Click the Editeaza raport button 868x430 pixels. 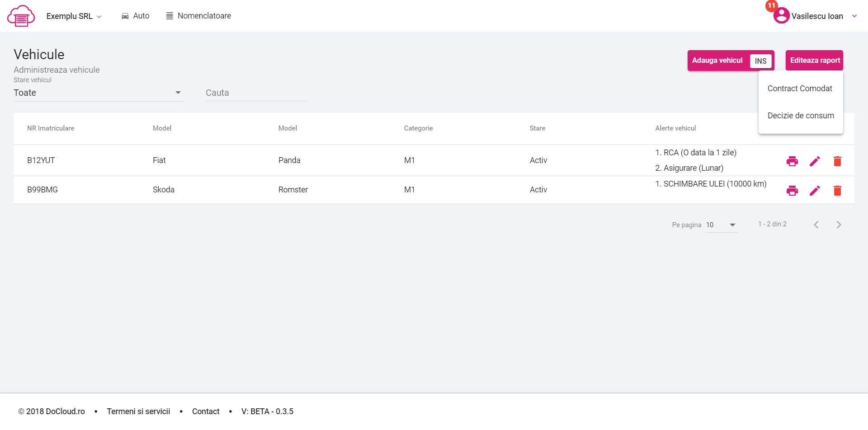(814, 61)
